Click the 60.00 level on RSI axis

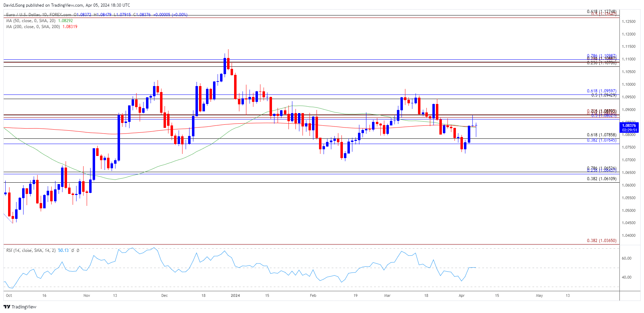click(x=626, y=259)
